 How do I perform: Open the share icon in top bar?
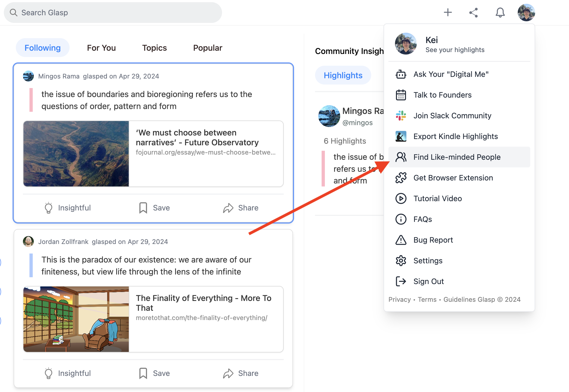tap(474, 13)
